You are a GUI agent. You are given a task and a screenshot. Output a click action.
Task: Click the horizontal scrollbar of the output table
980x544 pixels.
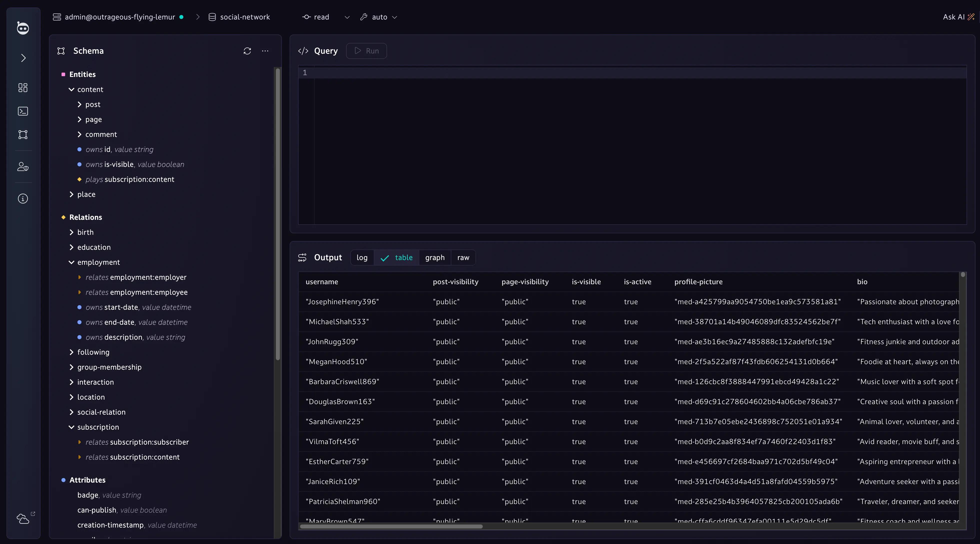coord(391,527)
